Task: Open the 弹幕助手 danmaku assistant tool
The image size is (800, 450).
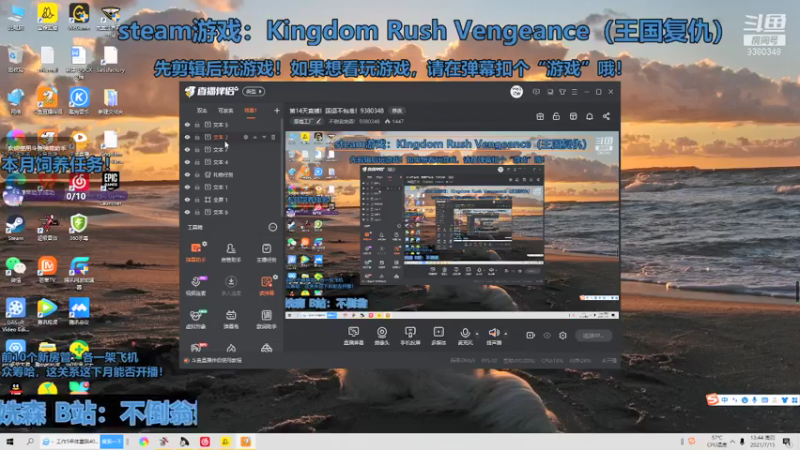Action: coord(196,252)
